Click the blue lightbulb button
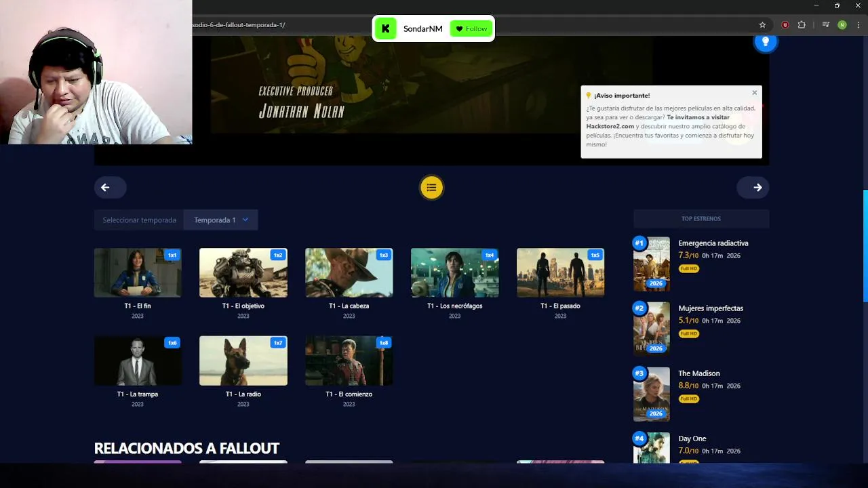This screenshot has height=488, width=868. [766, 42]
